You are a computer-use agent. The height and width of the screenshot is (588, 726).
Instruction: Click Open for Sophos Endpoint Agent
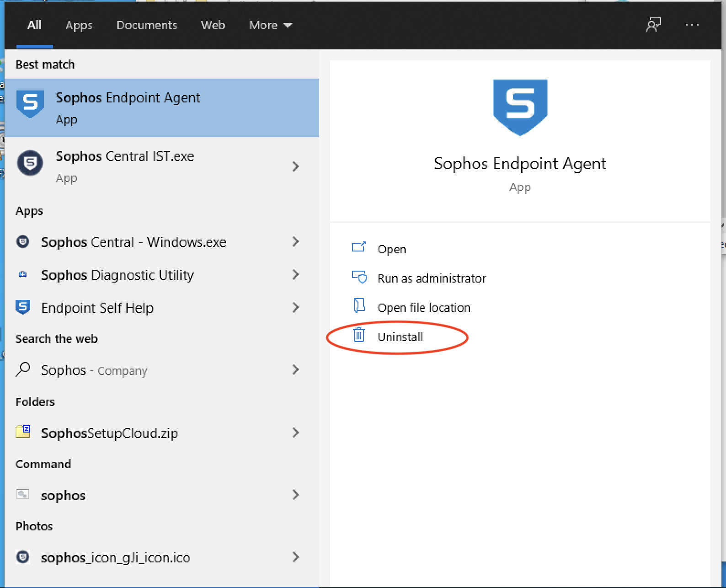point(392,249)
